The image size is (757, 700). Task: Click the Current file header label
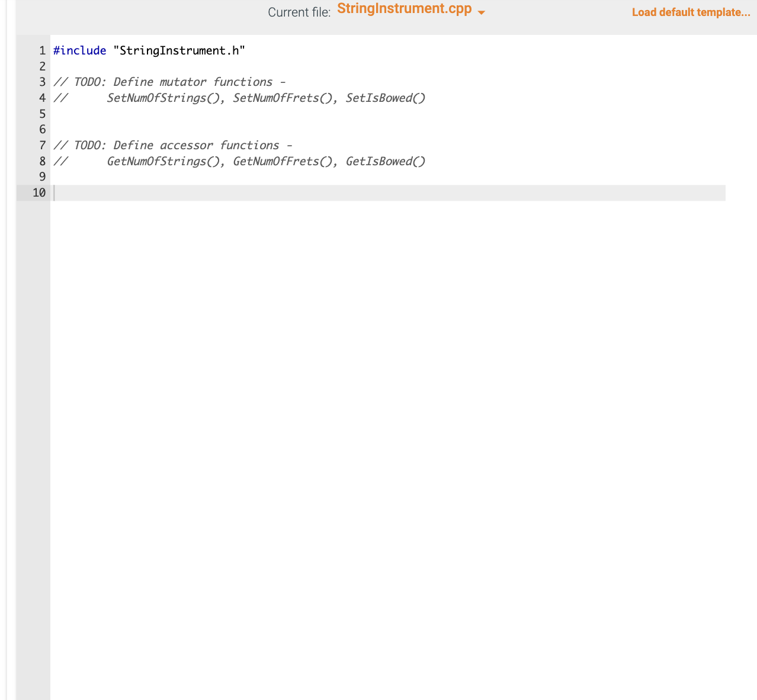[299, 12]
